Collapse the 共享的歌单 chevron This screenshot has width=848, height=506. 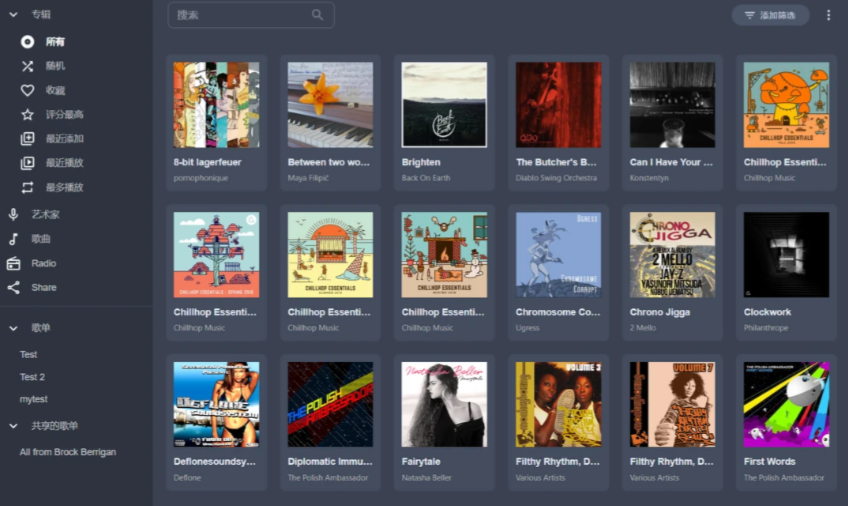pos(14,425)
